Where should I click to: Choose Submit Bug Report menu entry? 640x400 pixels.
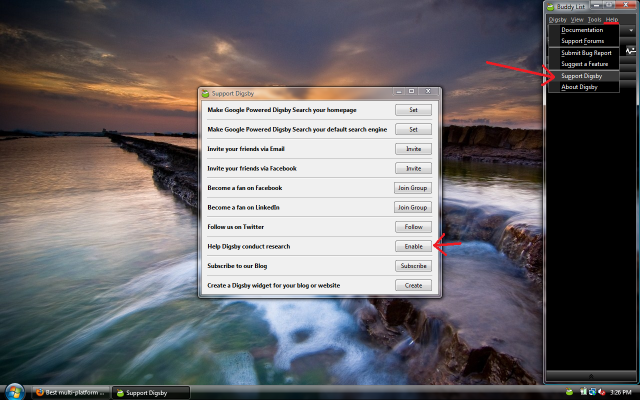[x=584, y=53]
